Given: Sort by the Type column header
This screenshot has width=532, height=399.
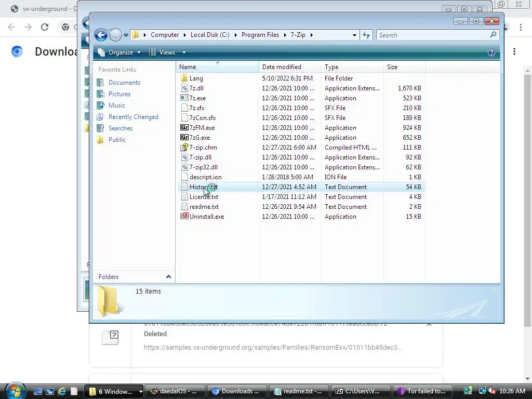Looking at the screenshot, I should (x=352, y=67).
